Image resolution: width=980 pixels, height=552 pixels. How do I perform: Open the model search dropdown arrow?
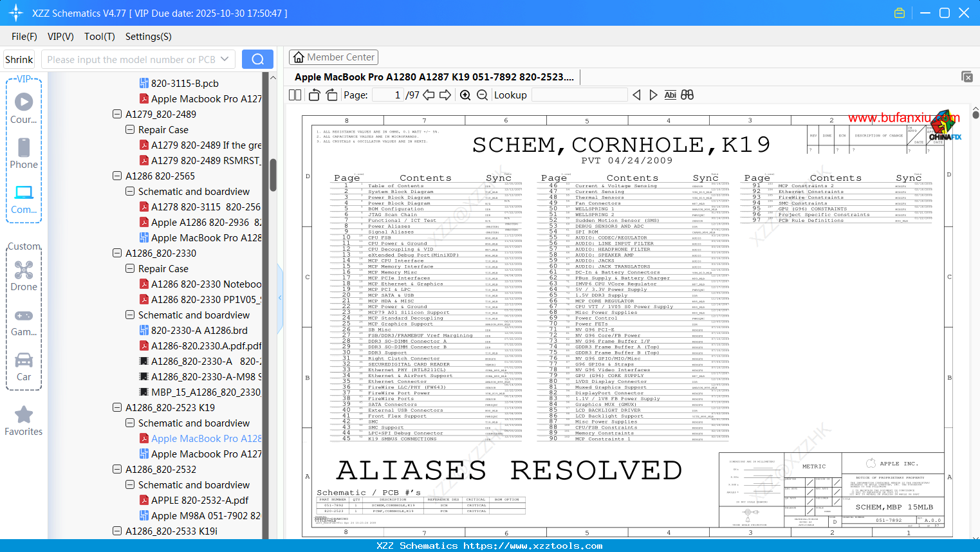[225, 59]
